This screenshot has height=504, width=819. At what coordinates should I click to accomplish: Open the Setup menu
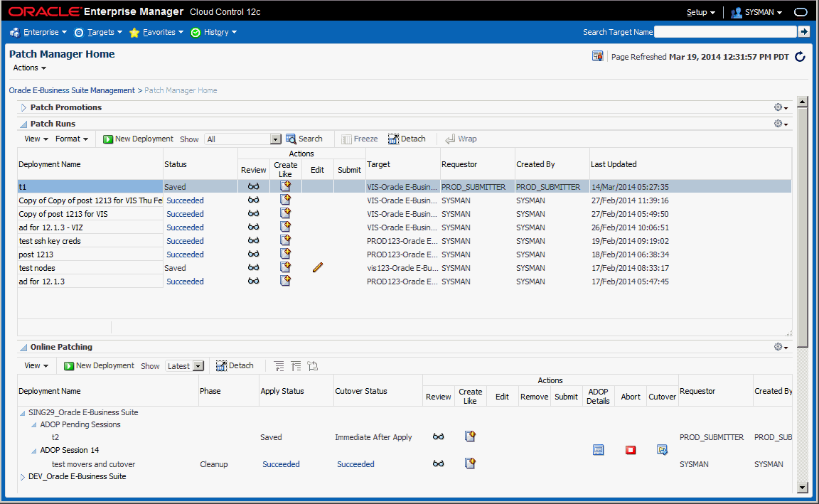701,12
